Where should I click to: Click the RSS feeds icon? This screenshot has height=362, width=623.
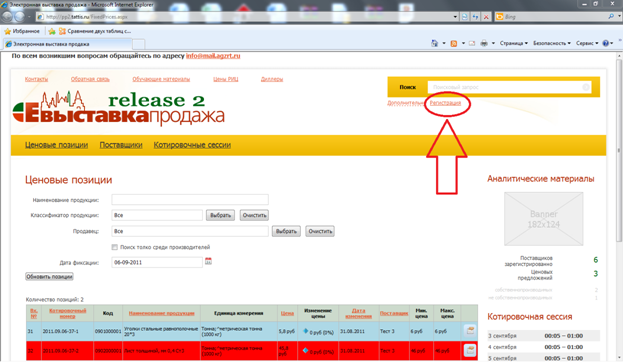click(x=454, y=43)
